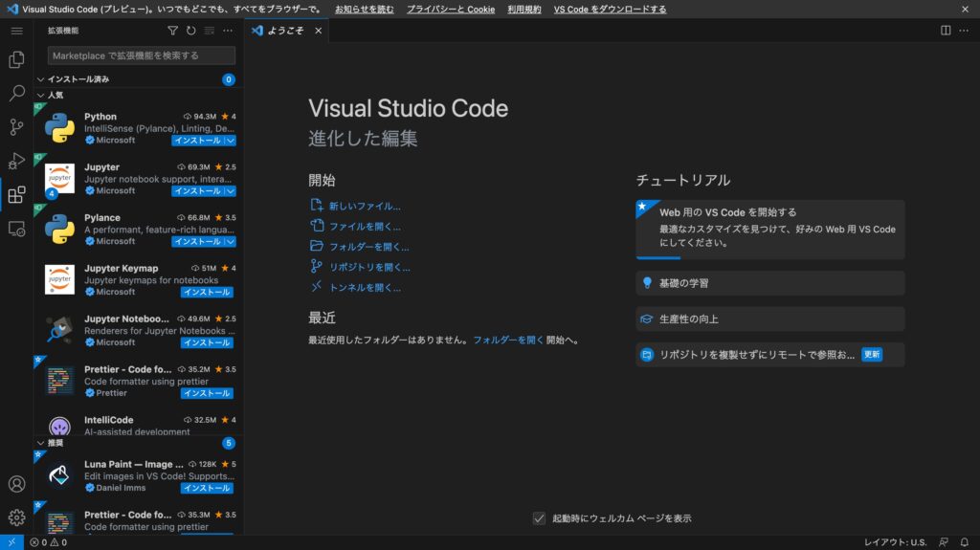Open the Python install dropdown arrow
980x550 pixels.
tap(231, 141)
